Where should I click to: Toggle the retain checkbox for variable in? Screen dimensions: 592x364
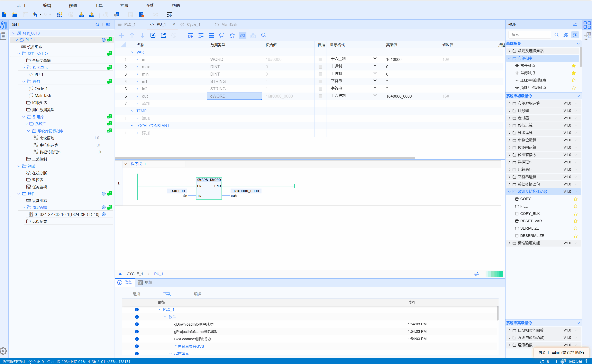320,59
